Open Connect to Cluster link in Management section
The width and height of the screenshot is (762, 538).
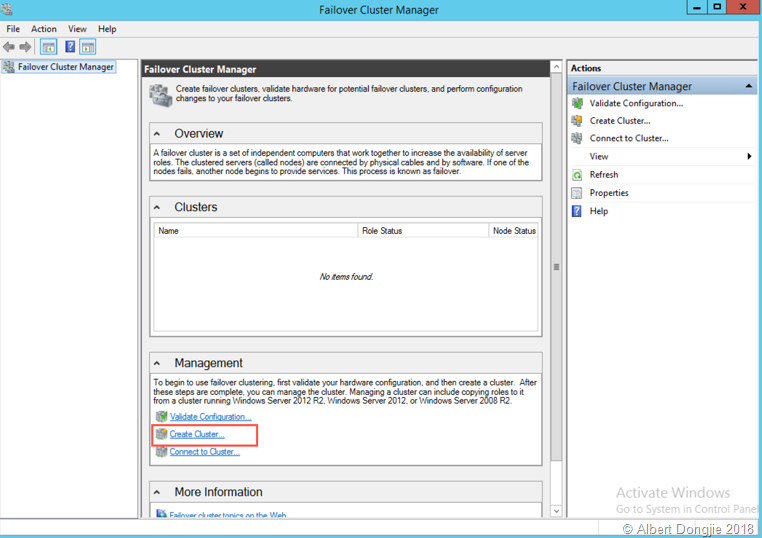pyautogui.click(x=205, y=451)
